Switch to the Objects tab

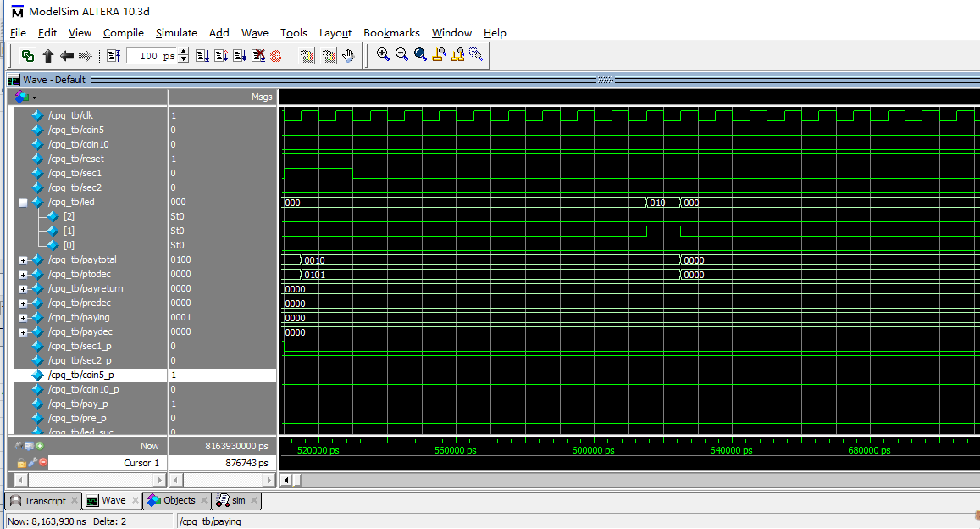point(179,501)
